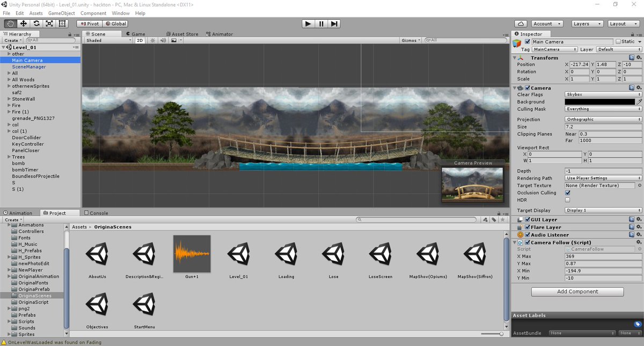Image resolution: width=644 pixels, height=346 pixels.
Task: Click search by label icon in Project
Action: (494, 219)
